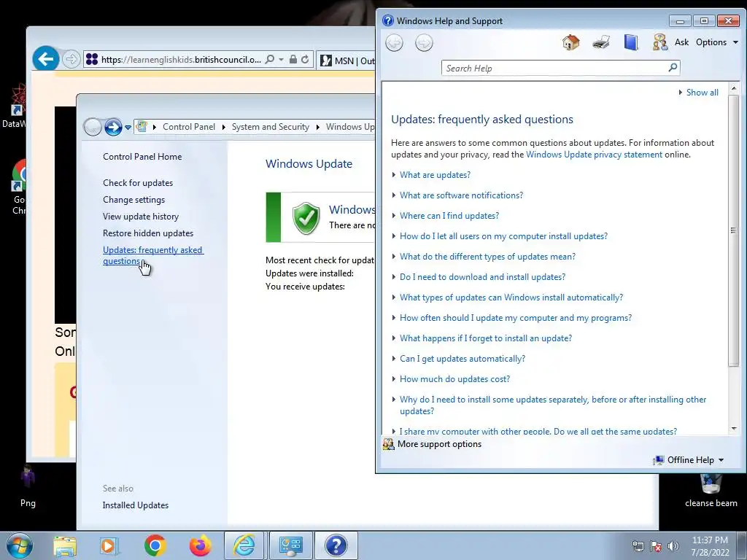Expand 'What are software notifications?'

tap(461, 195)
